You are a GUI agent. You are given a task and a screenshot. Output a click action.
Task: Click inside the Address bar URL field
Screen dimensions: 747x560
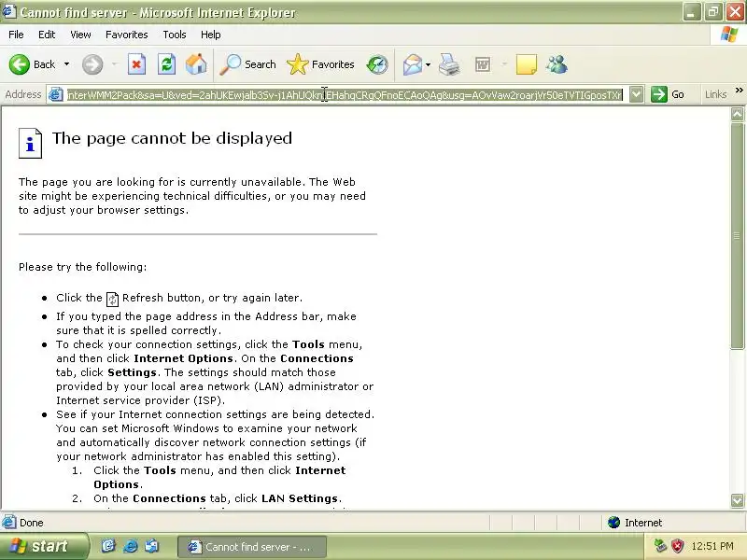pyautogui.click(x=345, y=95)
